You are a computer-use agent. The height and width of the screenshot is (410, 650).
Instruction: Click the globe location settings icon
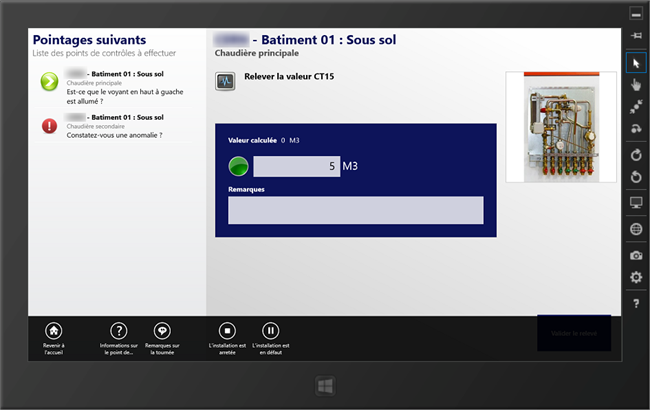(x=636, y=229)
